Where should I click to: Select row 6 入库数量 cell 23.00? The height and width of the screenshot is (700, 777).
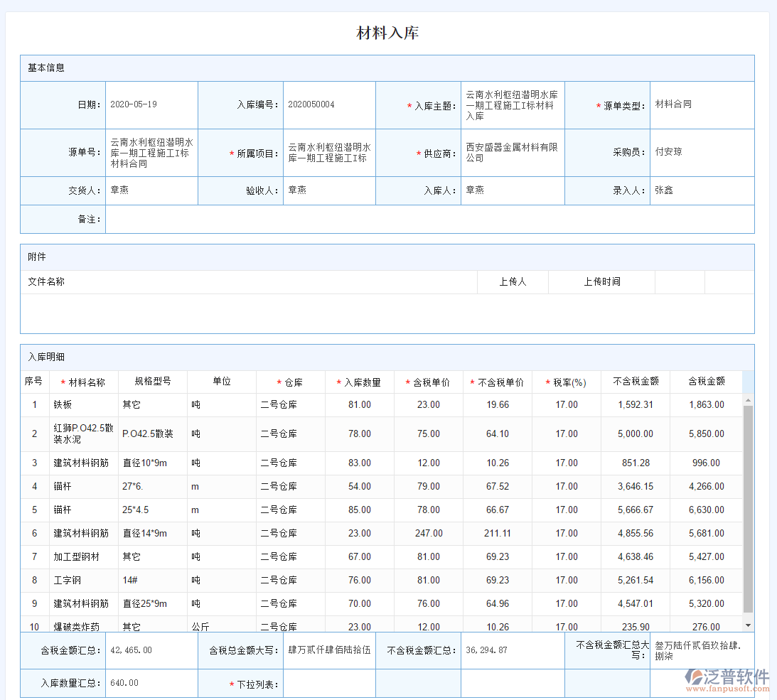pos(359,534)
